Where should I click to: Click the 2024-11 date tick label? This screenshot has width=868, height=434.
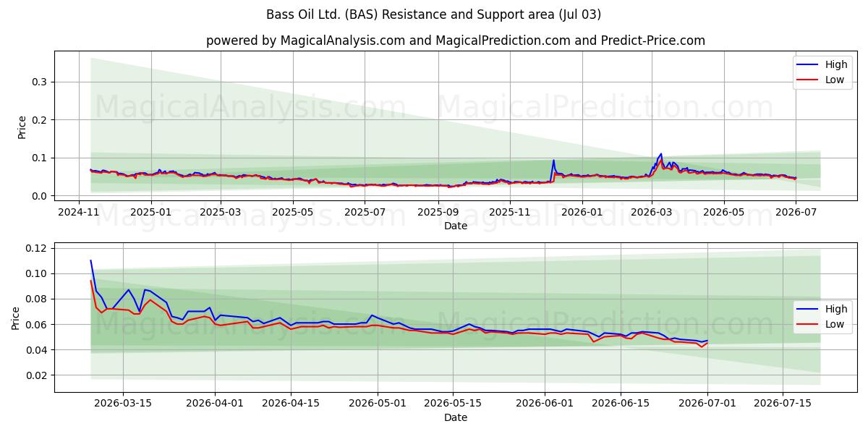(79, 212)
